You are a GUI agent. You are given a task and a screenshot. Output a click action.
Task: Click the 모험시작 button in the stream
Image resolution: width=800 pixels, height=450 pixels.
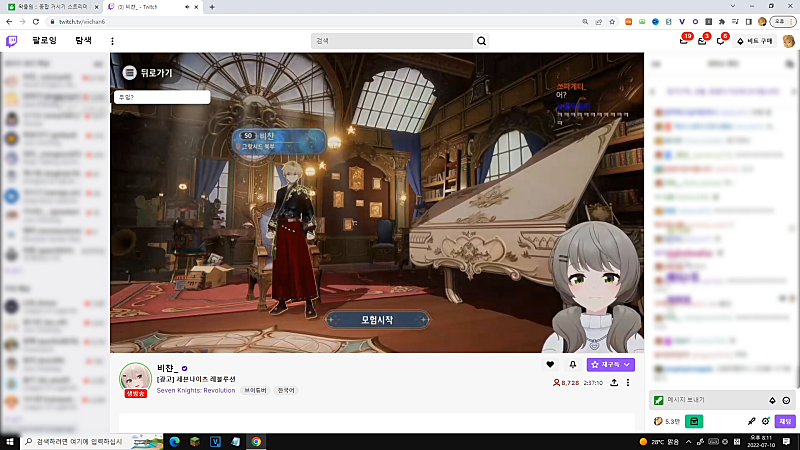tap(377, 320)
